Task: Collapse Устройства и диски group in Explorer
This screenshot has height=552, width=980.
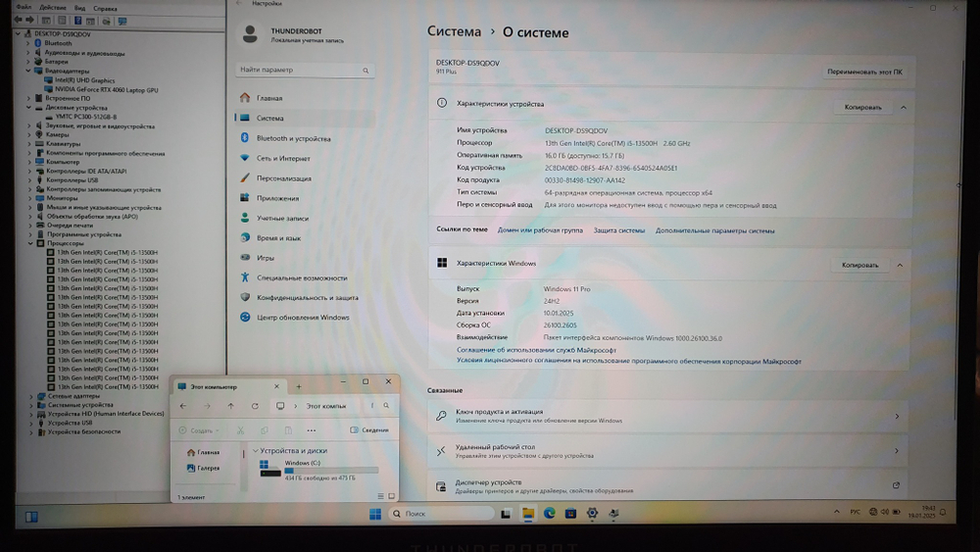Action: (x=256, y=450)
